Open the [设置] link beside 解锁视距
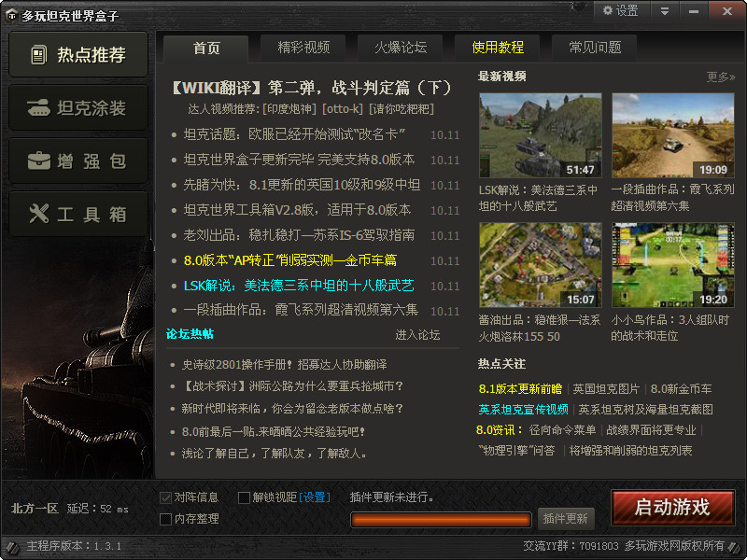 (315, 497)
